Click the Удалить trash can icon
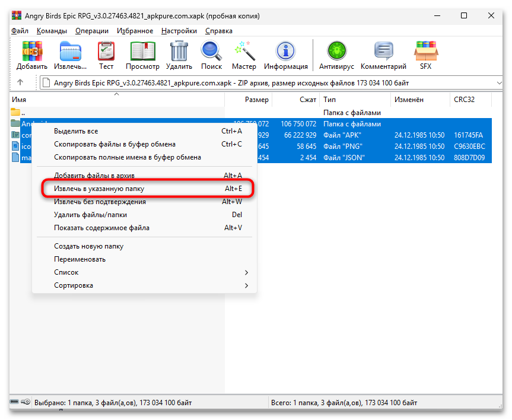 pyautogui.click(x=179, y=51)
